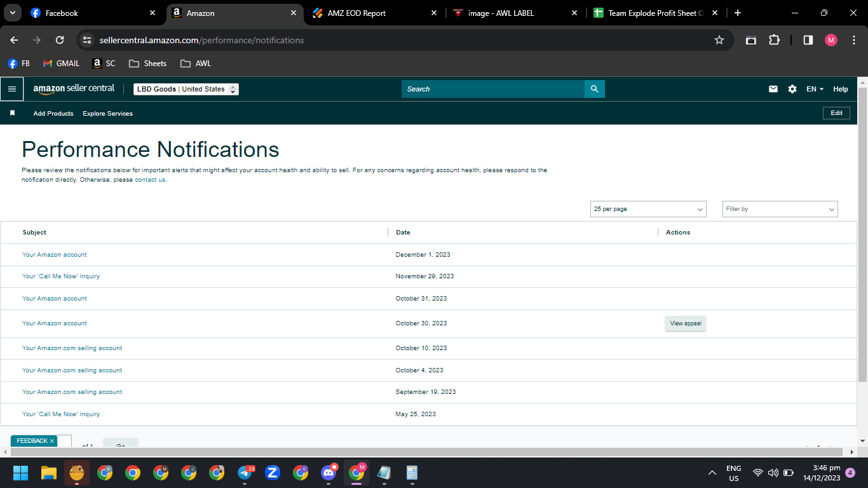Open the October 10 selling account notification
The width and height of the screenshot is (868, 488).
pyautogui.click(x=72, y=348)
